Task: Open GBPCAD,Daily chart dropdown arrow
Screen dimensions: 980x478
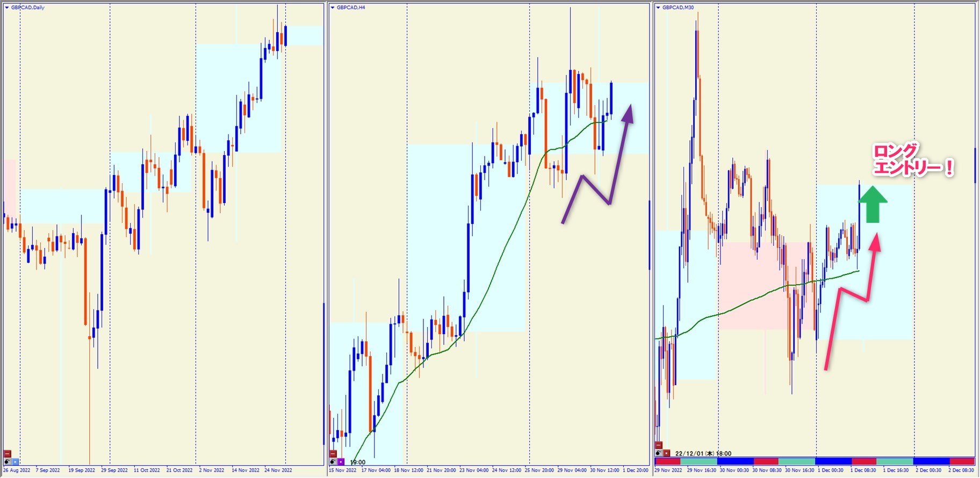Action: click(x=6, y=8)
